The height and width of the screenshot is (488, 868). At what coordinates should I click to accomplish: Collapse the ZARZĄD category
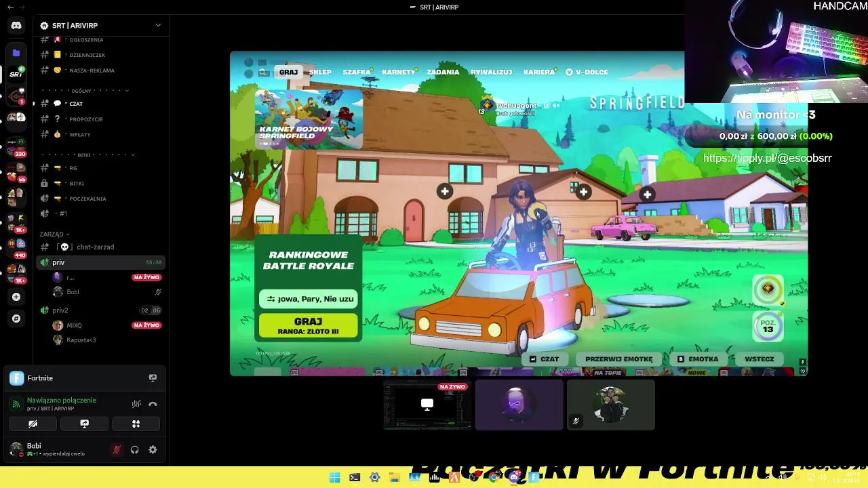pos(55,234)
